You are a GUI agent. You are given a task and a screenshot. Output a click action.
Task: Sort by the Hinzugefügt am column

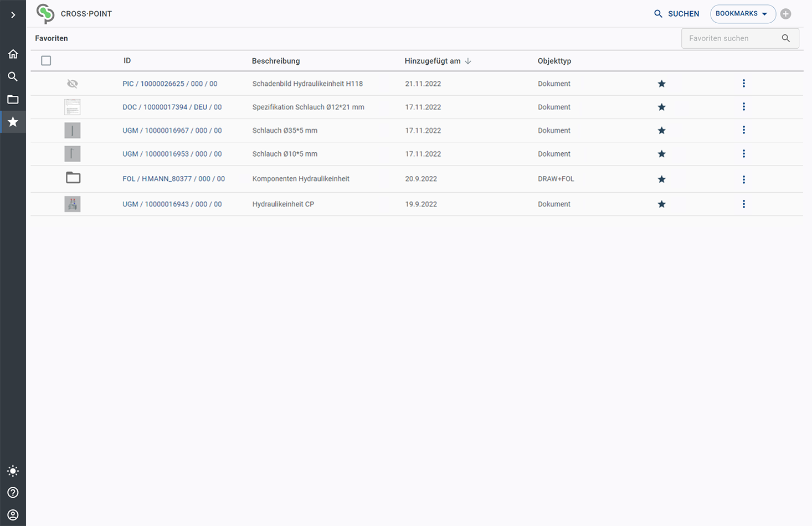pos(433,61)
